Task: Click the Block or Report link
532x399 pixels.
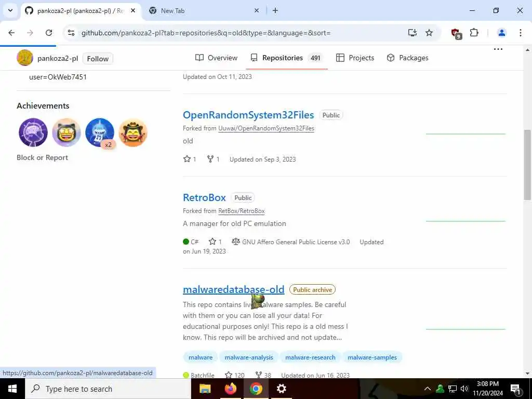Action: 43,157
